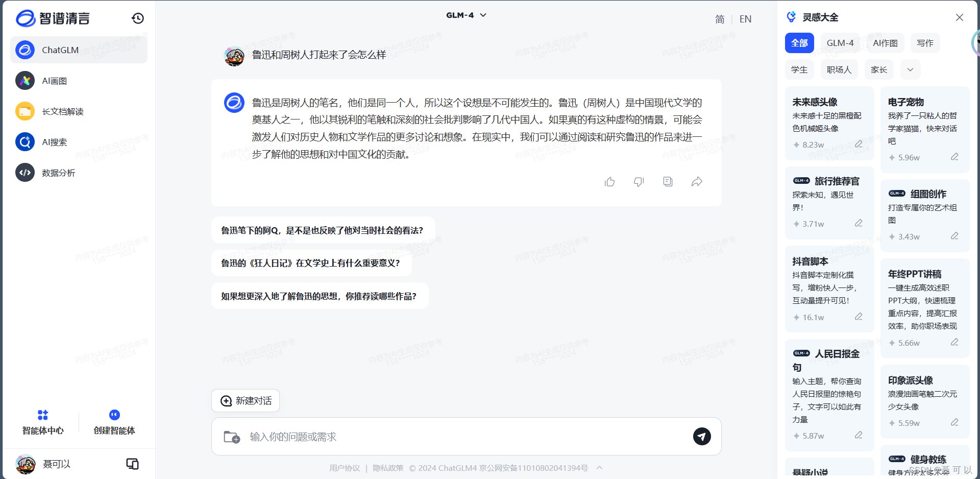This screenshot has height=479, width=980.
Task: Start a new chat with 新建对话
Action: tap(246, 401)
